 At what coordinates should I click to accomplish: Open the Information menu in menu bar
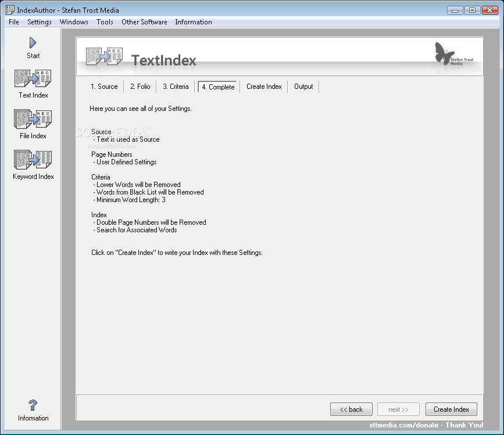click(x=194, y=22)
